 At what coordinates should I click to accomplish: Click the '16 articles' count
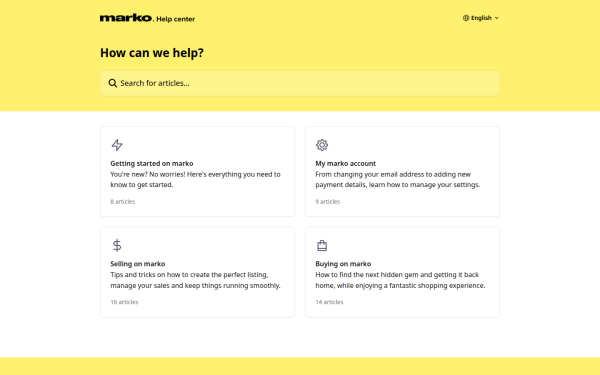(124, 302)
